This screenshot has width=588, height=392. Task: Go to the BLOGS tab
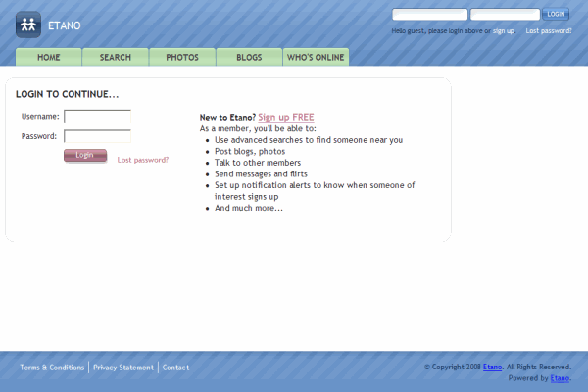tap(249, 57)
